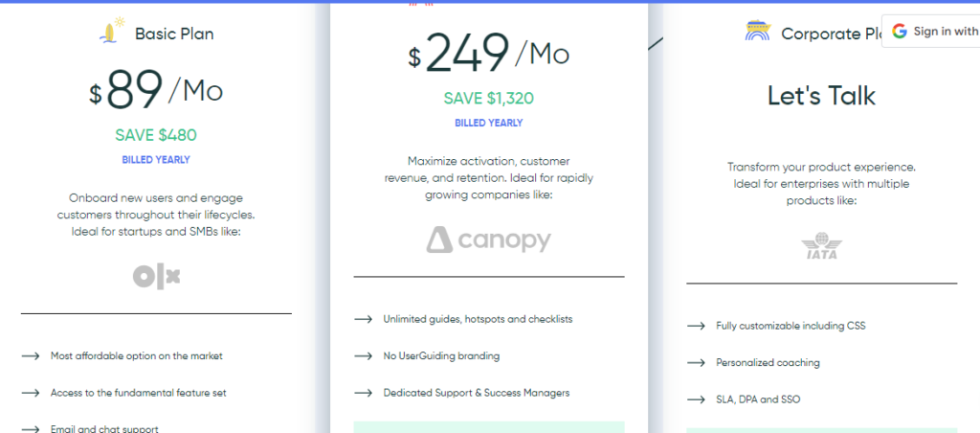Select the Canopy company logo
Screen dimensions: 980x433
point(488,239)
